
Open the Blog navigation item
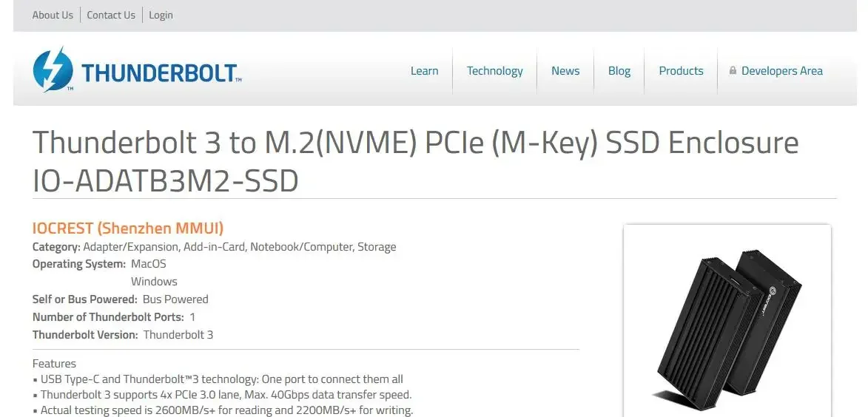tap(619, 71)
